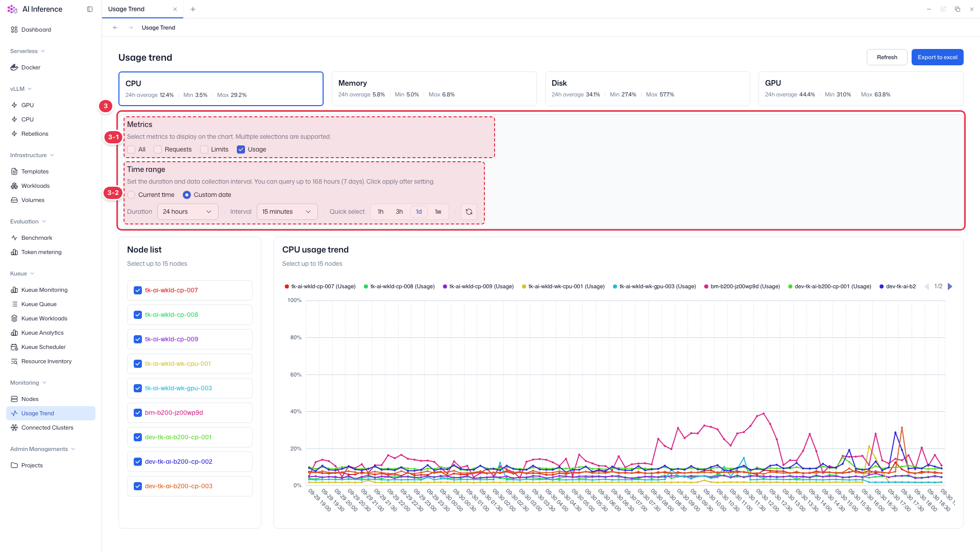This screenshot has width=980, height=551.
Task: Add a new tab with the plus icon
Action: click(192, 9)
